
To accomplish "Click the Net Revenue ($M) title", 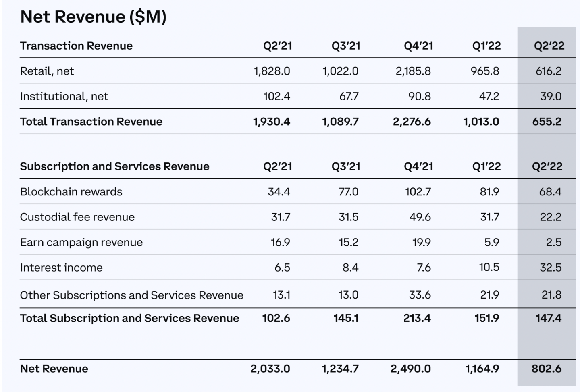I will pyautogui.click(x=93, y=17).
